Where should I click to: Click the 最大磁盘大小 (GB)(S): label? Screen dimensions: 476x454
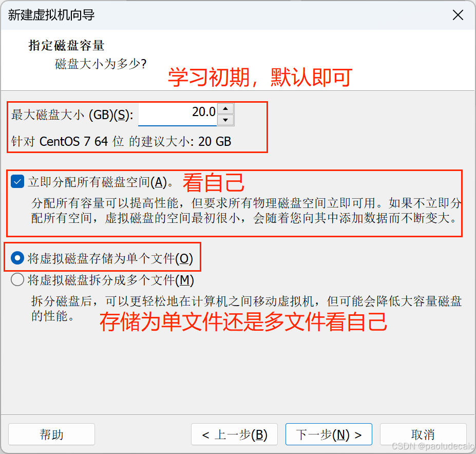pos(72,115)
